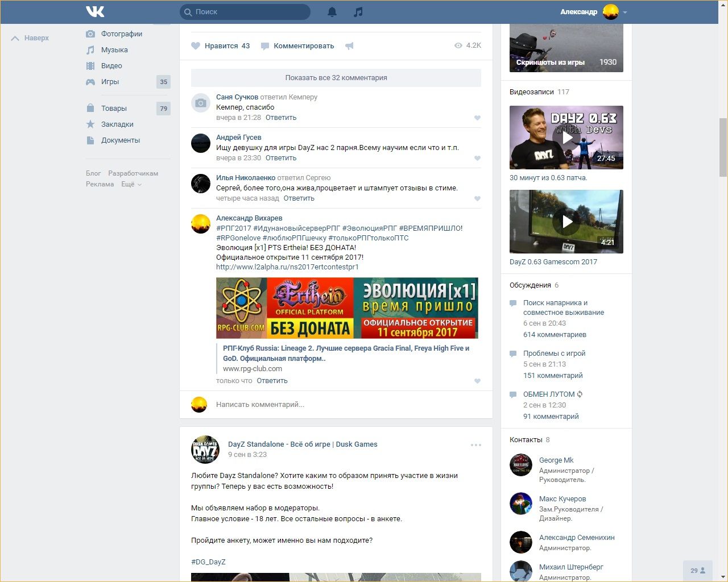
Task: Open Александр Семенихин contact avatar
Action: [x=520, y=542]
